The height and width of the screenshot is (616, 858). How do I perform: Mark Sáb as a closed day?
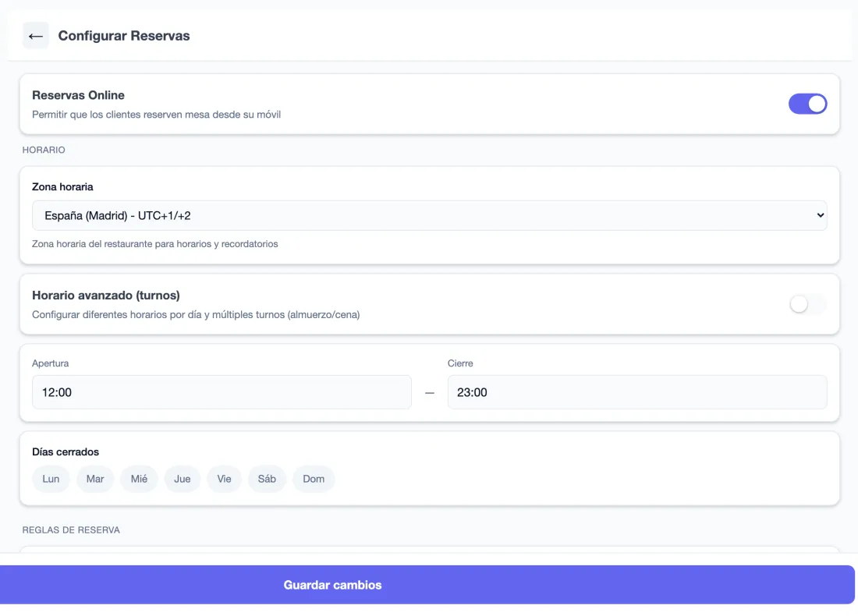point(267,480)
